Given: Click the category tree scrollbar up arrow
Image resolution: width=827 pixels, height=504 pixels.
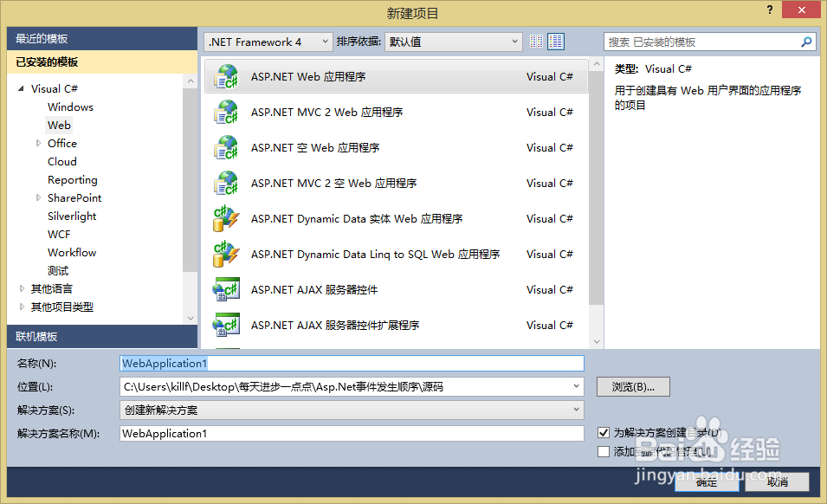Looking at the screenshot, I should point(191,81).
